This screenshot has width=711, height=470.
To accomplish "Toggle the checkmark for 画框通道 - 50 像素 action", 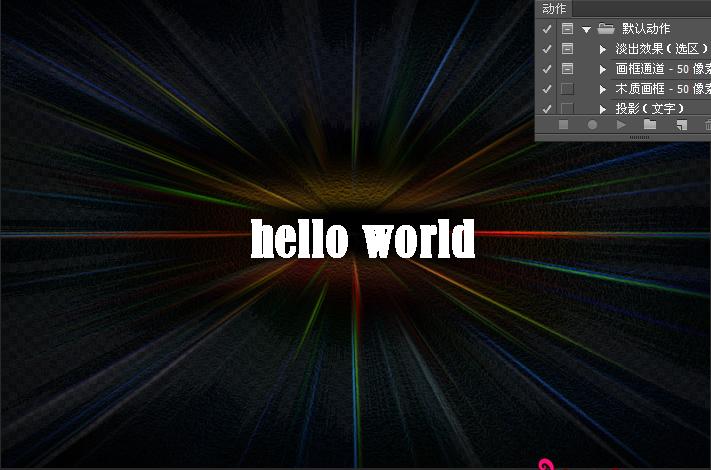I will click(x=547, y=69).
